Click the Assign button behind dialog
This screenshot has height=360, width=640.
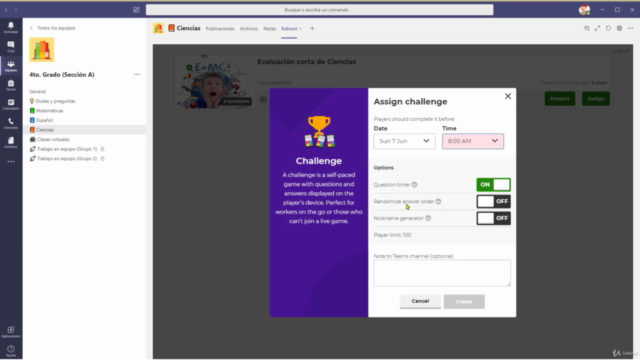pyautogui.click(x=596, y=98)
